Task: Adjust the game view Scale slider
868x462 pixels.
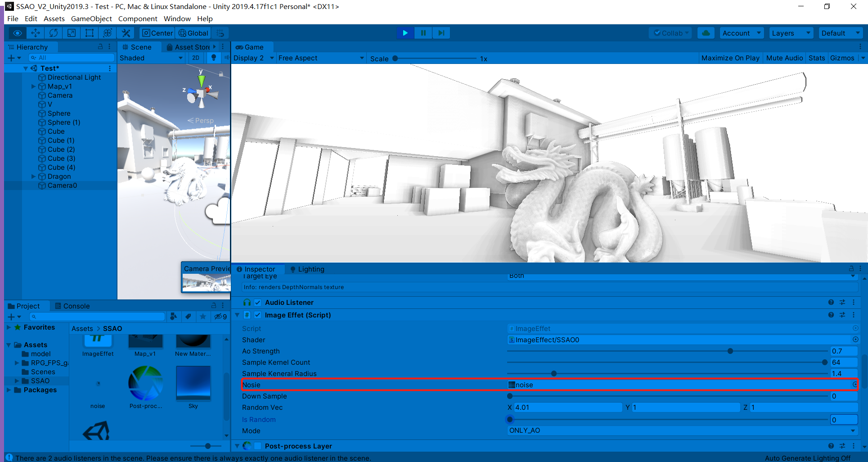Action: 435,58
